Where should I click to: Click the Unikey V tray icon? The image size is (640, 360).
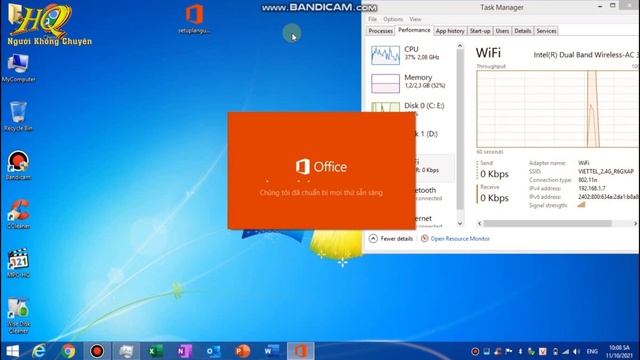(542, 351)
